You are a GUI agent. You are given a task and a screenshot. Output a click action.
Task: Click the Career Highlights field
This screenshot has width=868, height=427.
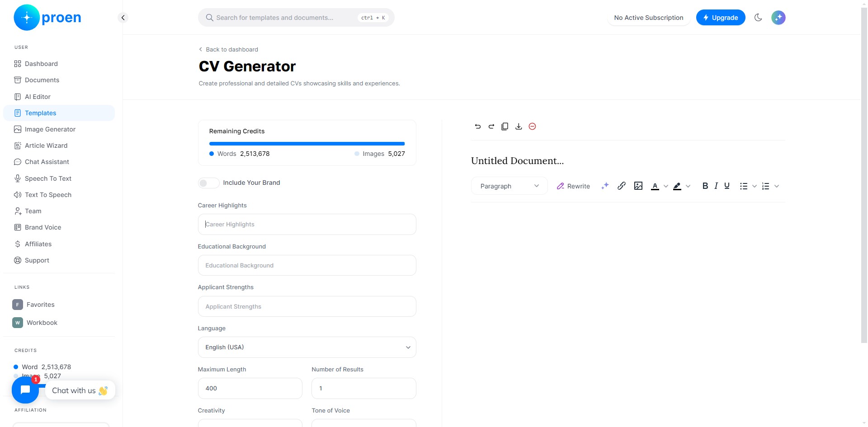click(x=307, y=224)
